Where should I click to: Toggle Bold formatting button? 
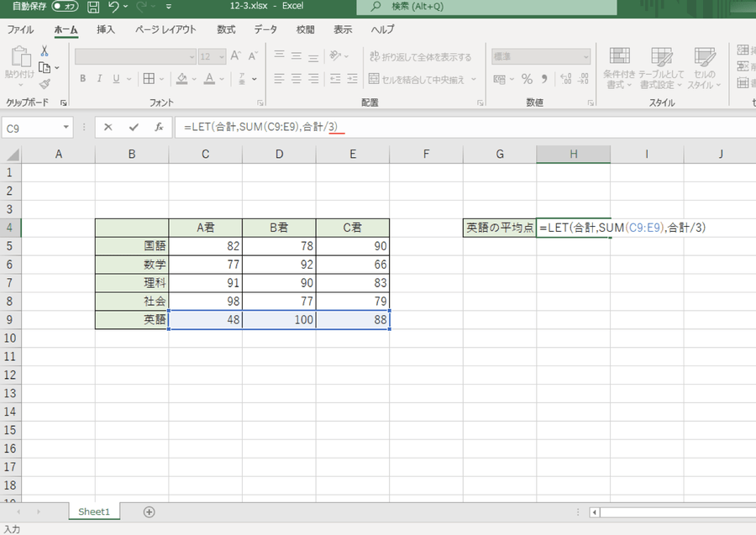coord(82,79)
